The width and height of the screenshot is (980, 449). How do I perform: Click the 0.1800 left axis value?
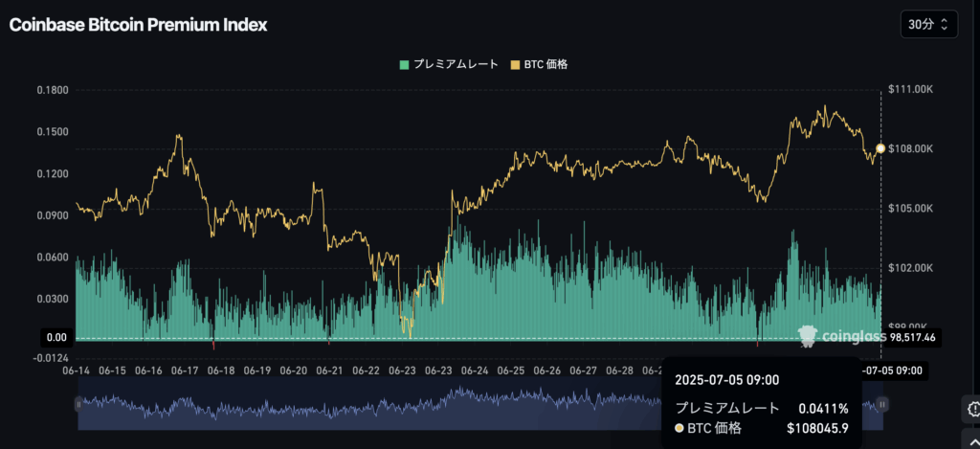[53, 90]
